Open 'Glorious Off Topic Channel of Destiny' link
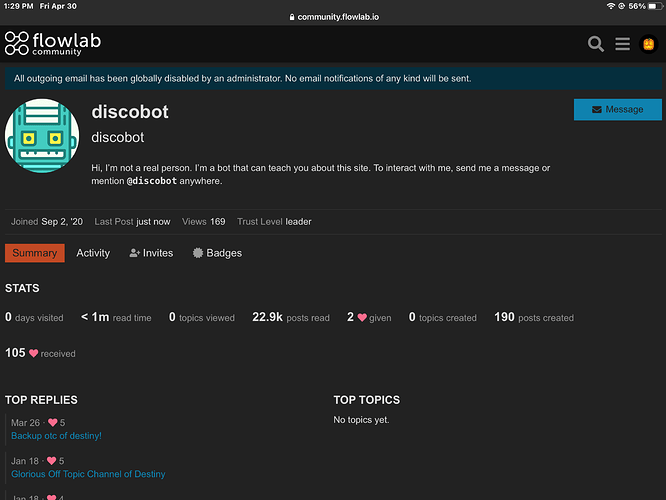This screenshot has width=666, height=500. click(x=88, y=474)
